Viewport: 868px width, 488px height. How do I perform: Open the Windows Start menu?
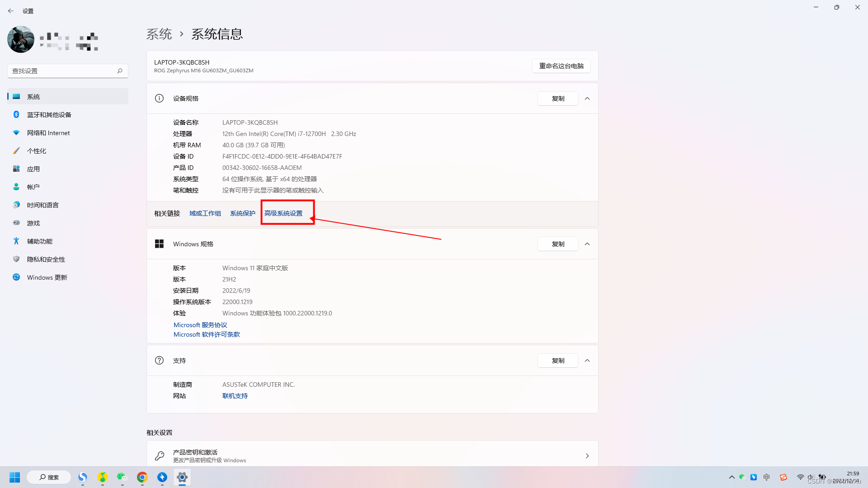coord(15,477)
